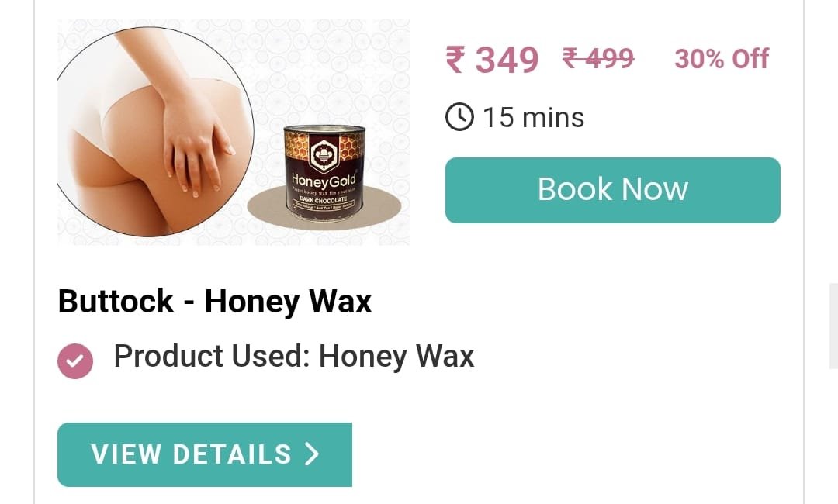The height and width of the screenshot is (504, 838).
Task: Click the discounted price 349
Action: [x=507, y=59]
